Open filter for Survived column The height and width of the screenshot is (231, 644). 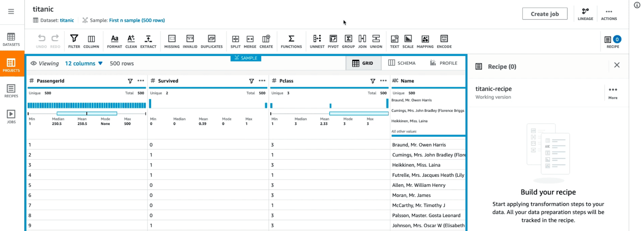click(x=252, y=81)
